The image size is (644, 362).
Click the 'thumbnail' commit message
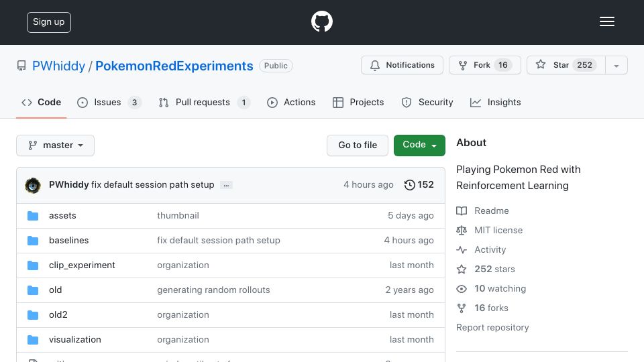click(178, 215)
